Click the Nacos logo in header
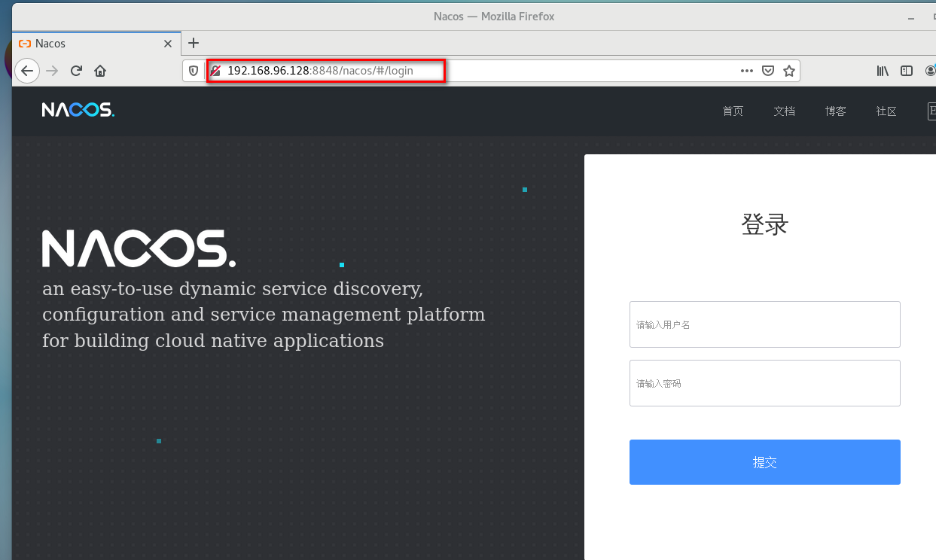The height and width of the screenshot is (560, 936). 78,110
